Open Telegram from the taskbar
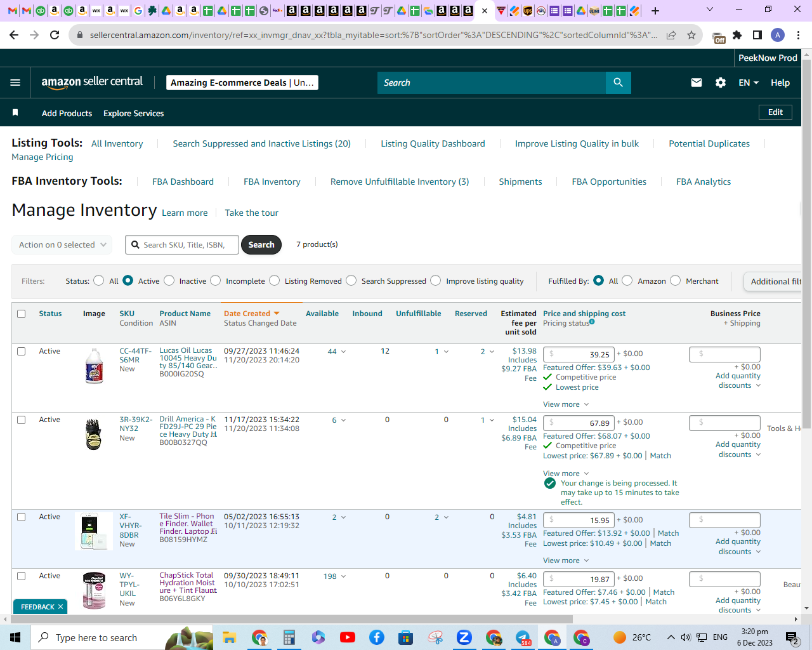This screenshot has width=812, height=650. pyautogui.click(x=523, y=637)
